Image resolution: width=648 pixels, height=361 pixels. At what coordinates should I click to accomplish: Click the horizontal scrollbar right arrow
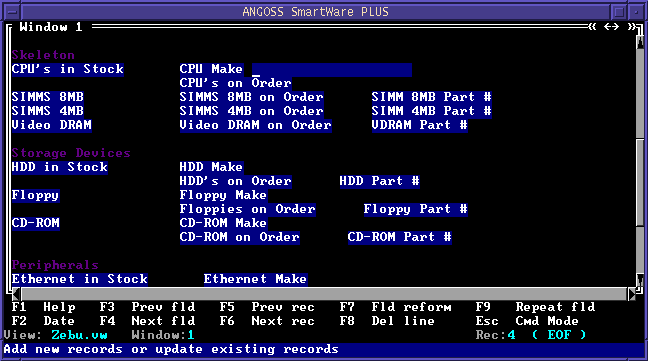click(x=632, y=294)
